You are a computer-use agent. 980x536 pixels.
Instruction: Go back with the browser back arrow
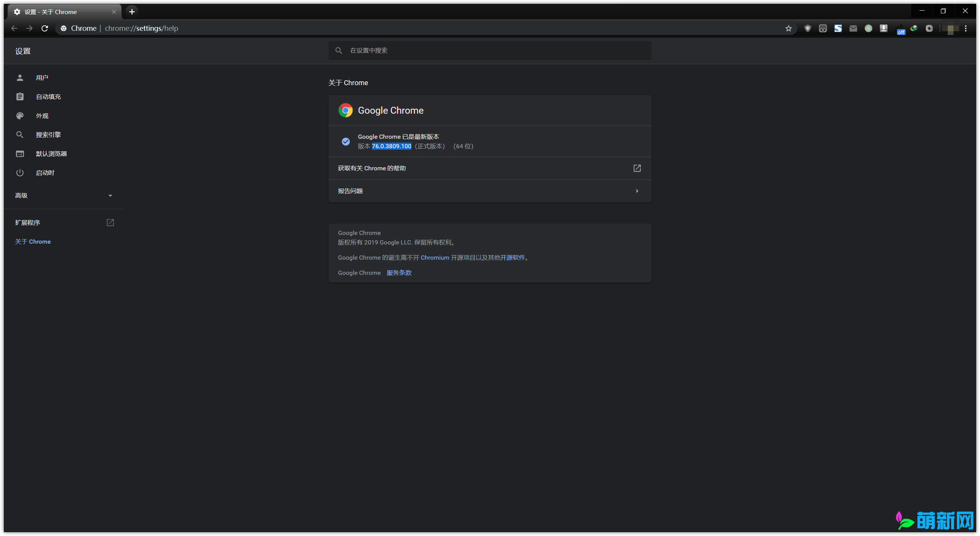pyautogui.click(x=14, y=28)
